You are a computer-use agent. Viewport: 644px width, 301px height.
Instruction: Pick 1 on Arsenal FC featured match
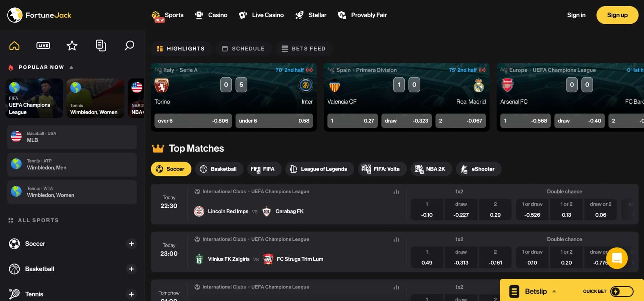tap(525, 121)
